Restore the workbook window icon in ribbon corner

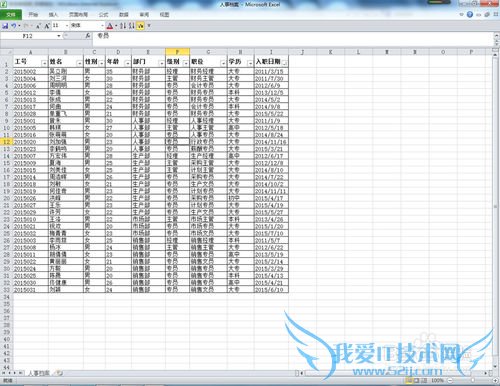point(487,14)
